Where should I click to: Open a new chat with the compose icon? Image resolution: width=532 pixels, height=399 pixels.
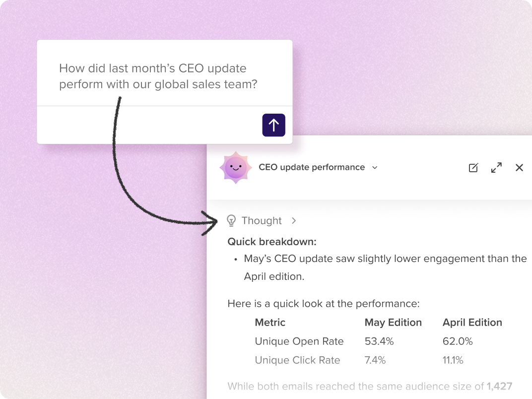click(x=473, y=168)
